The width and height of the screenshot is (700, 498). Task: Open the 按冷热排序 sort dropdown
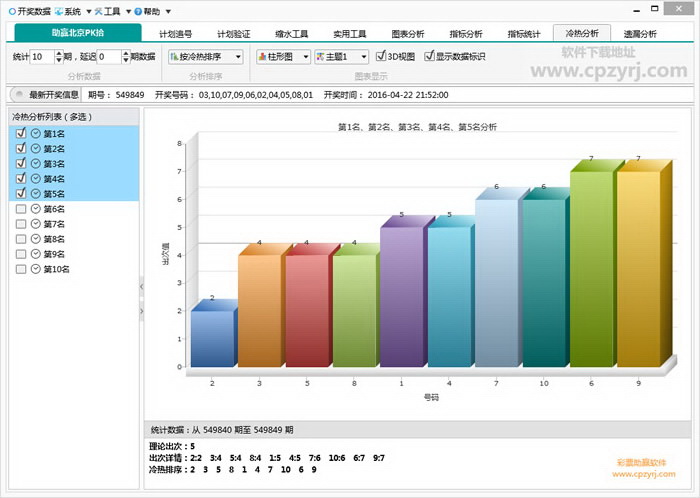pyautogui.click(x=205, y=57)
